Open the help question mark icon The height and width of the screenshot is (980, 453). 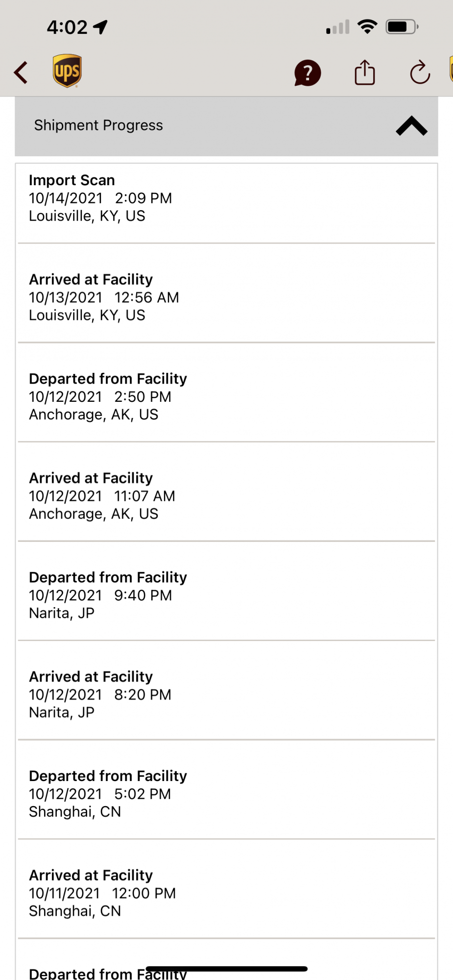(x=307, y=73)
